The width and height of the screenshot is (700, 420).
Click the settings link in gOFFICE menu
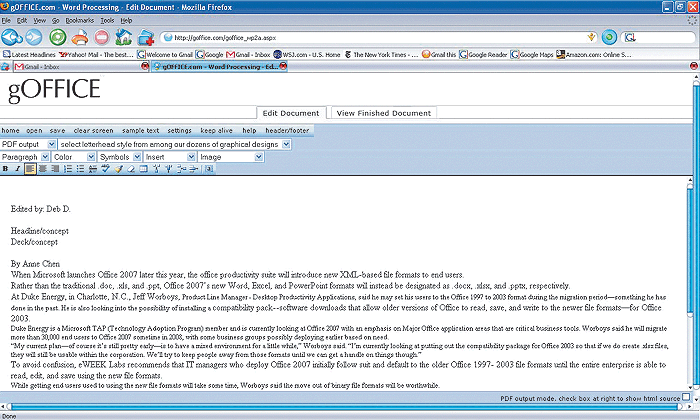pos(179,130)
